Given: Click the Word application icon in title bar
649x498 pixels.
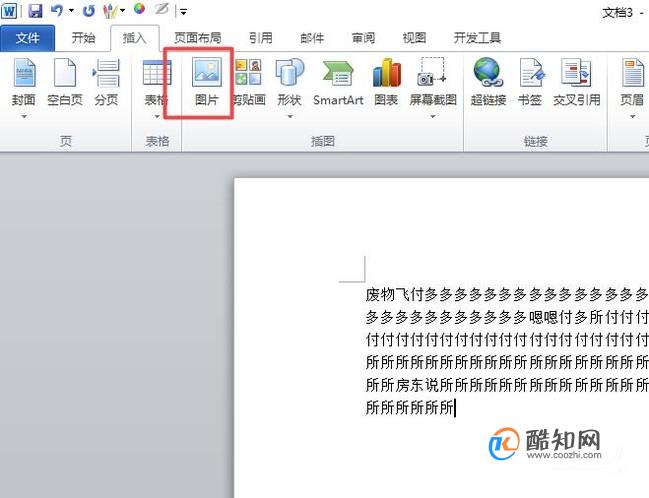Looking at the screenshot, I should click(x=9, y=11).
